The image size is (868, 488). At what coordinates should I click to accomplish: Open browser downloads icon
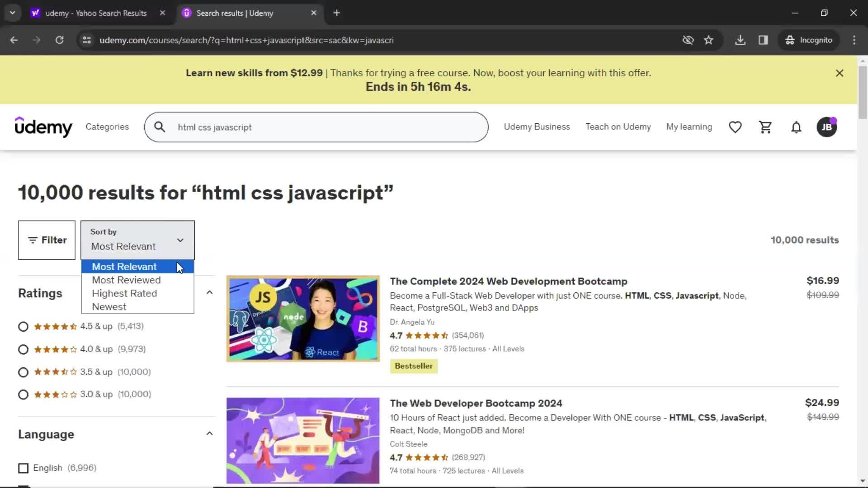[x=740, y=40]
